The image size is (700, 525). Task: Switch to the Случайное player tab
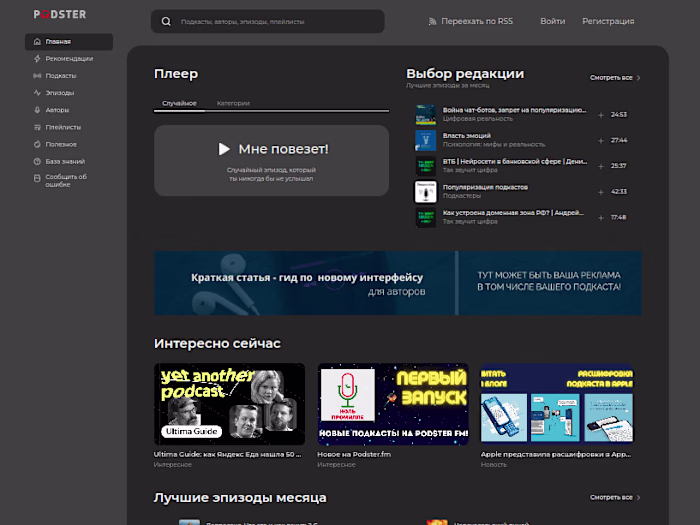coord(179,103)
